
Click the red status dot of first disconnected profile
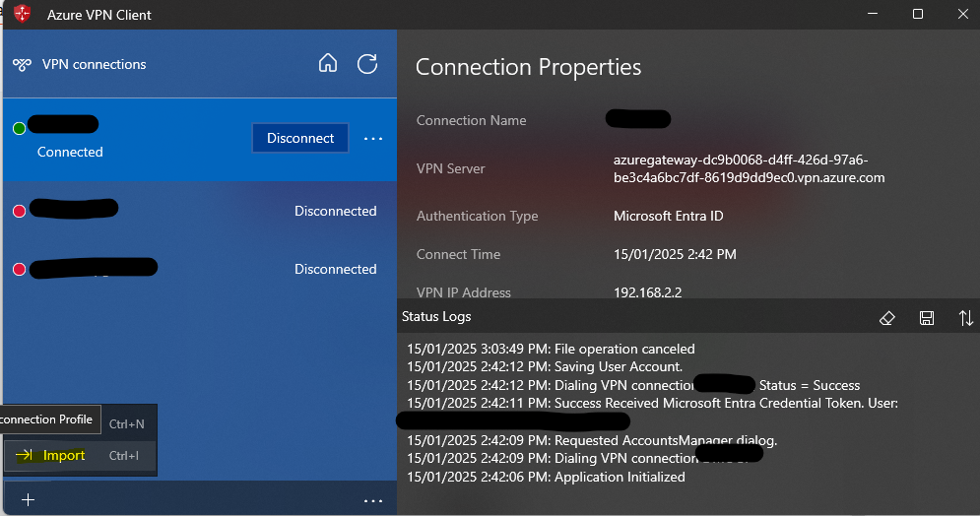click(20, 211)
